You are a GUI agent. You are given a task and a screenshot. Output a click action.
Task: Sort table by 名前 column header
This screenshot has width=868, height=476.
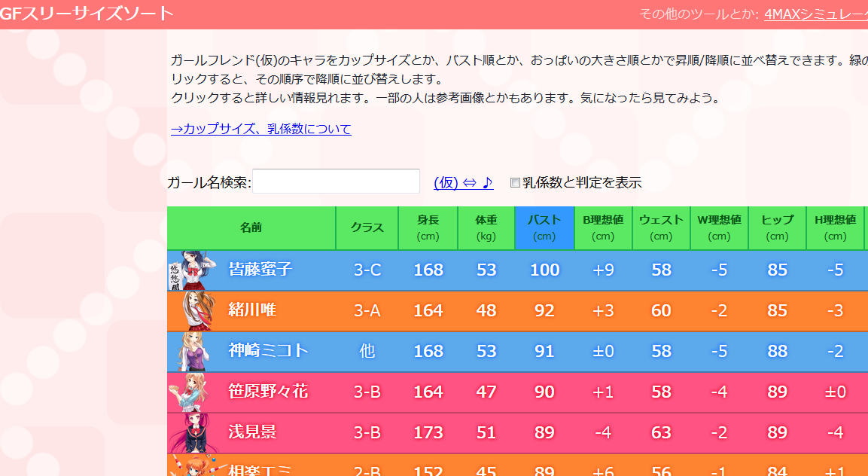pyautogui.click(x=251, y=227)
